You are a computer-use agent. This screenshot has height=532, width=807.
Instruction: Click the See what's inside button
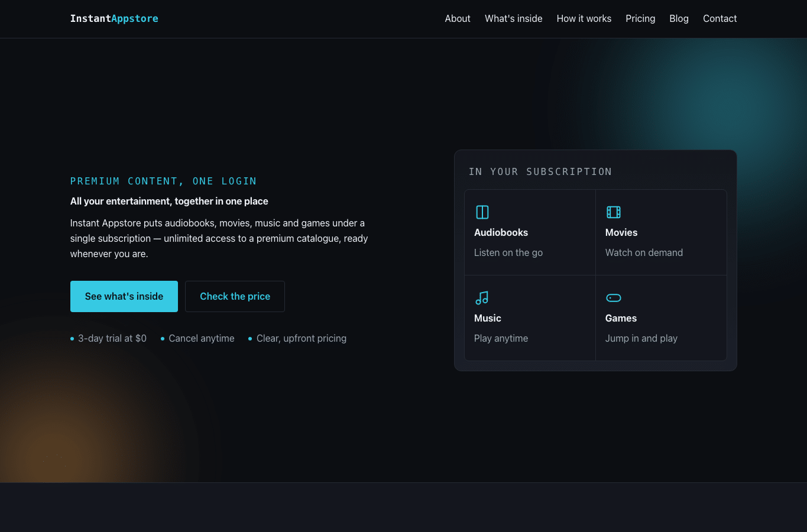(124, 296)
